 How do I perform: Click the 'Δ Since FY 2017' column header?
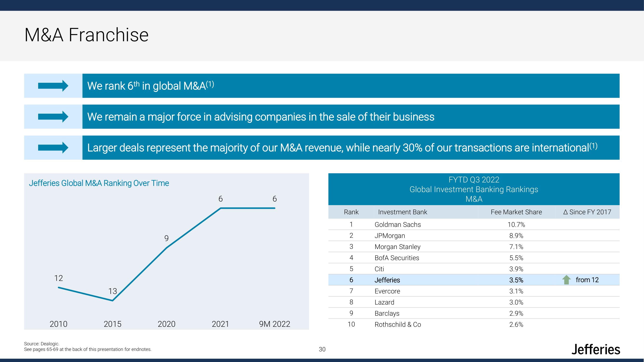click(x=587, y=212)
